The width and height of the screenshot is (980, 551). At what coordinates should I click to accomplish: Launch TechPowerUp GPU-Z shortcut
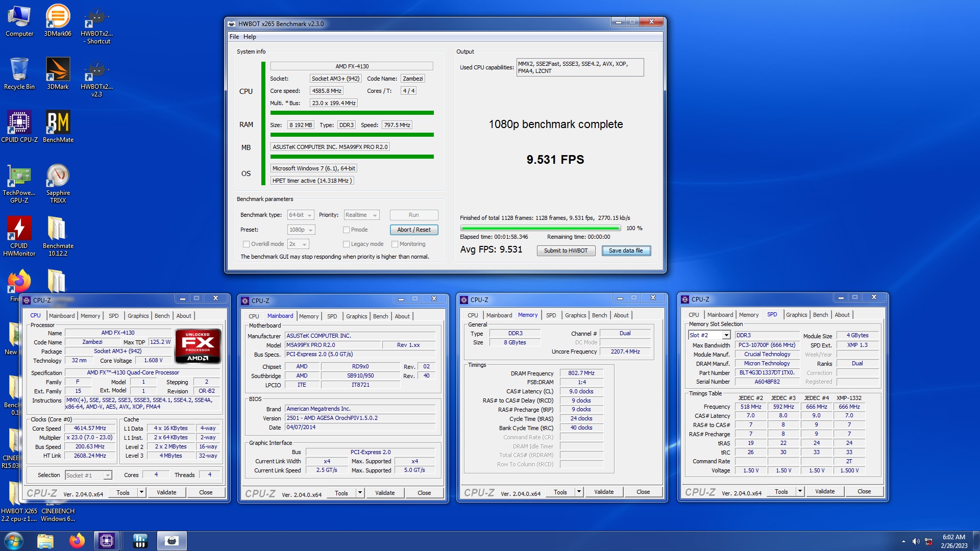coord(19,184)
